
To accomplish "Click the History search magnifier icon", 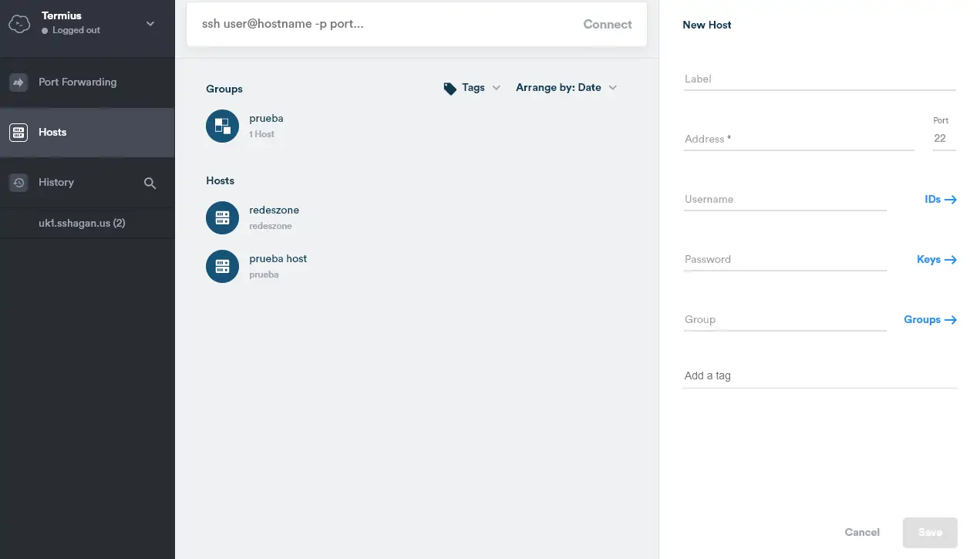I will (x=150, y=184).
